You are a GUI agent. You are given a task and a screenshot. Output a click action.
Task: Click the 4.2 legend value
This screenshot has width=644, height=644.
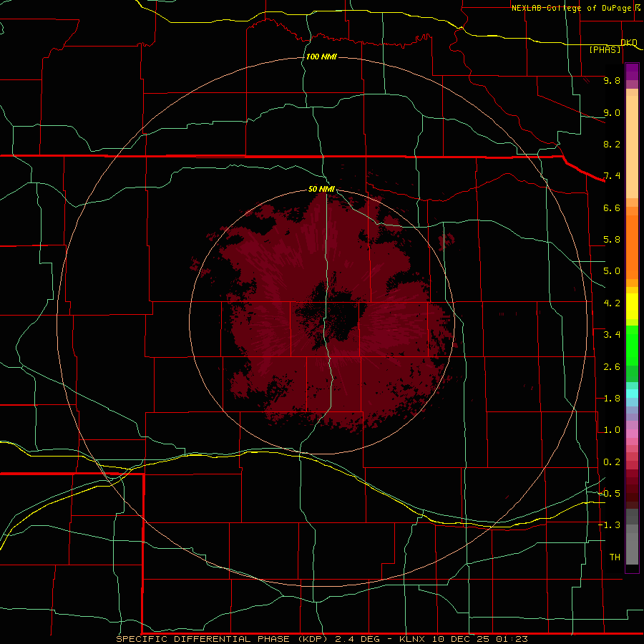tap(612, 303)
